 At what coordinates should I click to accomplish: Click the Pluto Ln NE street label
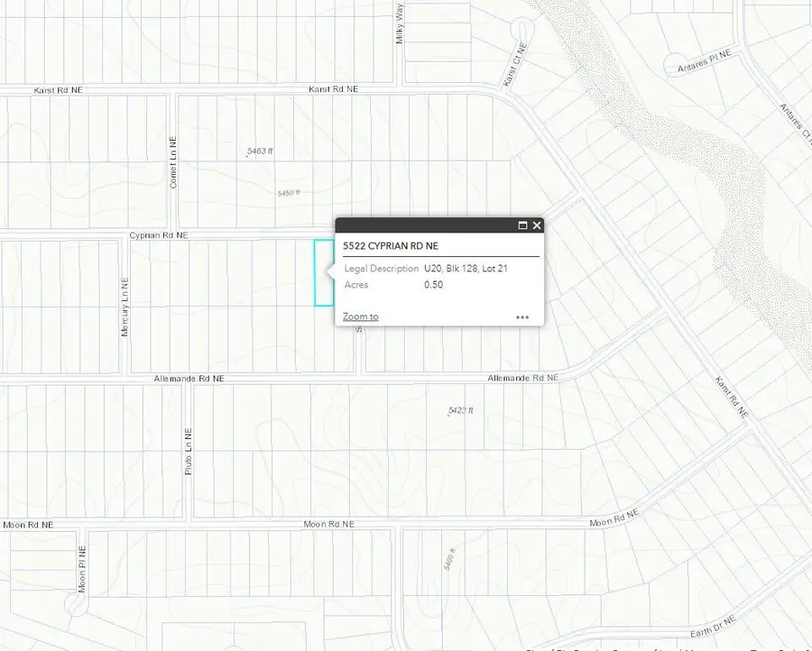(x=189, y=458)
